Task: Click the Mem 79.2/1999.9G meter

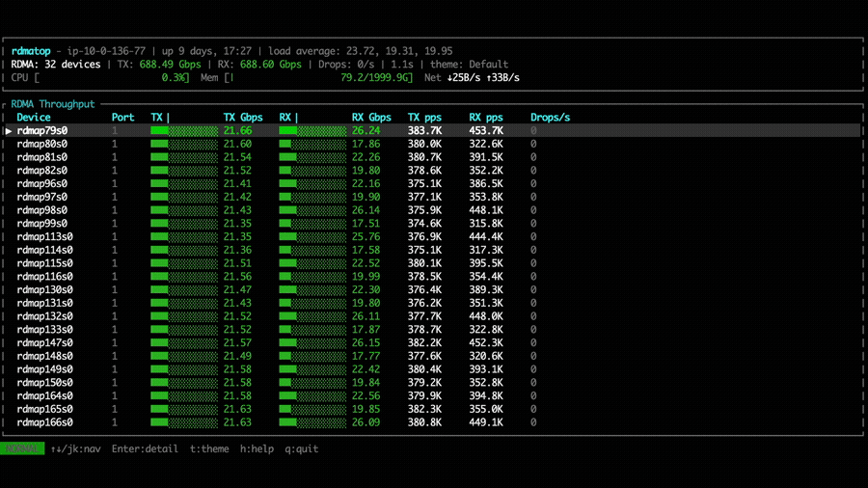Action: click(307, 77)
